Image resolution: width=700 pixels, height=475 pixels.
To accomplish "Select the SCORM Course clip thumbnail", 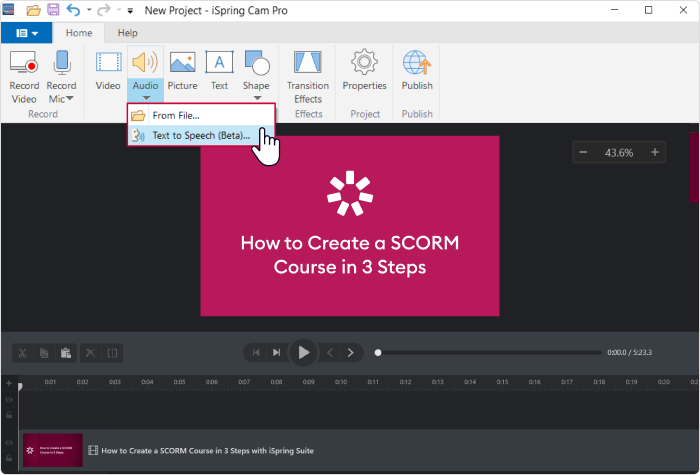I will (53, 450).
